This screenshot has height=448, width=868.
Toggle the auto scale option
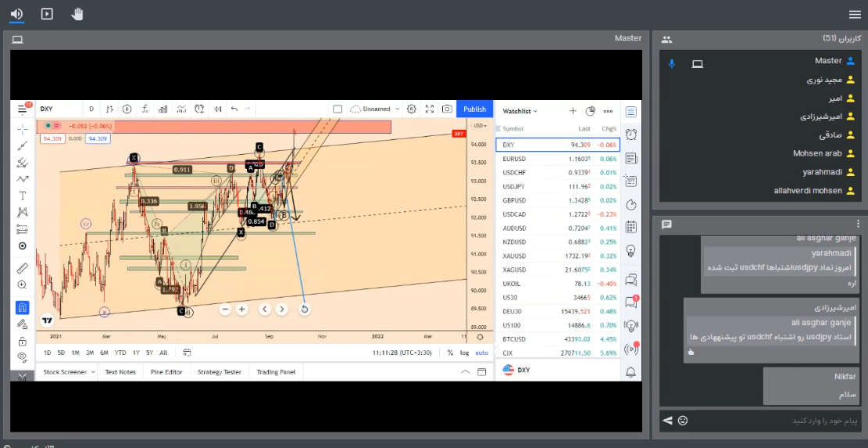(x=482, y=353)
